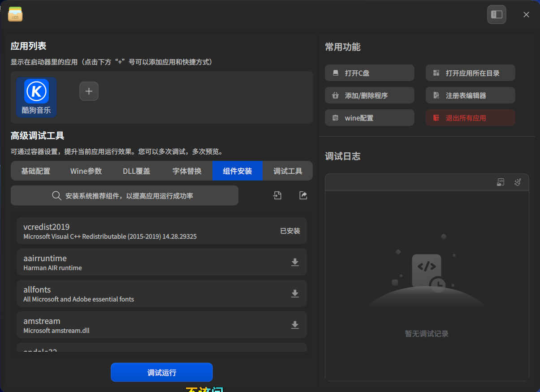Viewport: 540px width, 392px height.
Task: Select the vcredist2019 list row
Action: tap(162, 231)
